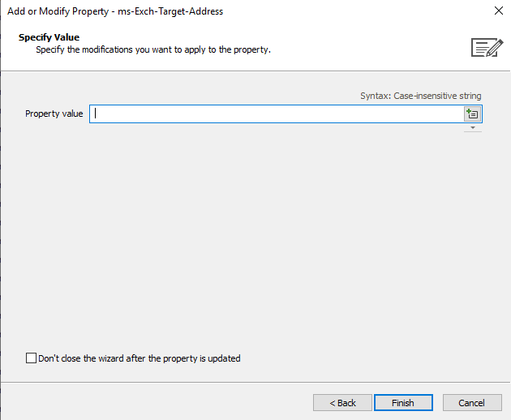Click the "Specify Value" page heading
511x420 pixels.
[x=49, y=37]
